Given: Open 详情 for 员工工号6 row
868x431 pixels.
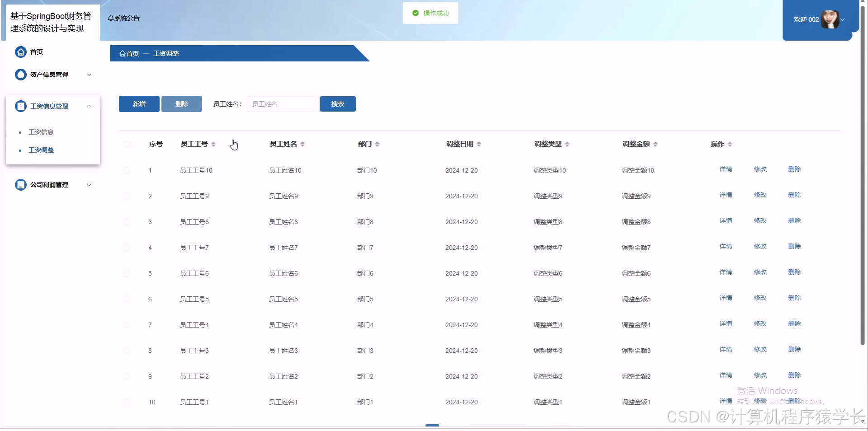Looking at the screenshot, I should click(726, 272).
